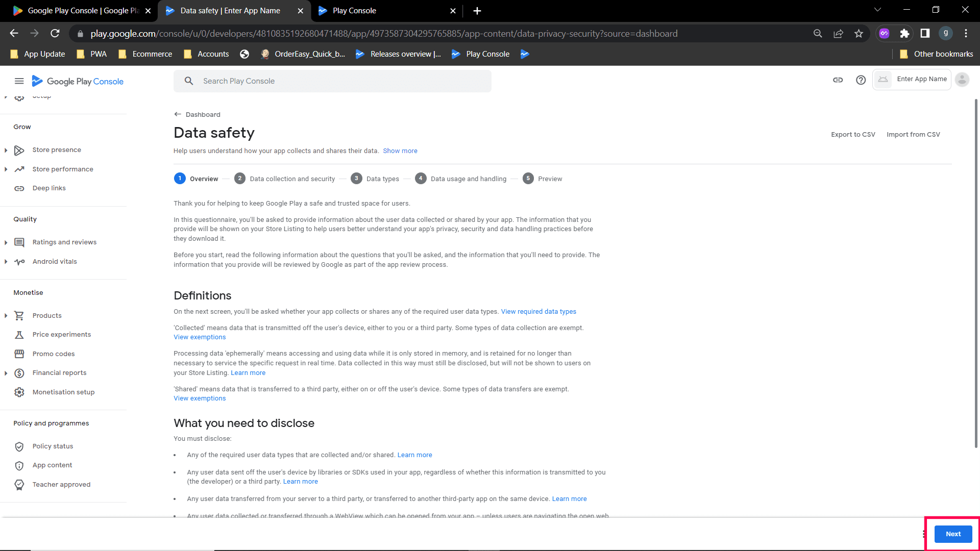Viewport: 980px width, 551px height.
Task: Click the Next button
Action: (x=952, y=534)
